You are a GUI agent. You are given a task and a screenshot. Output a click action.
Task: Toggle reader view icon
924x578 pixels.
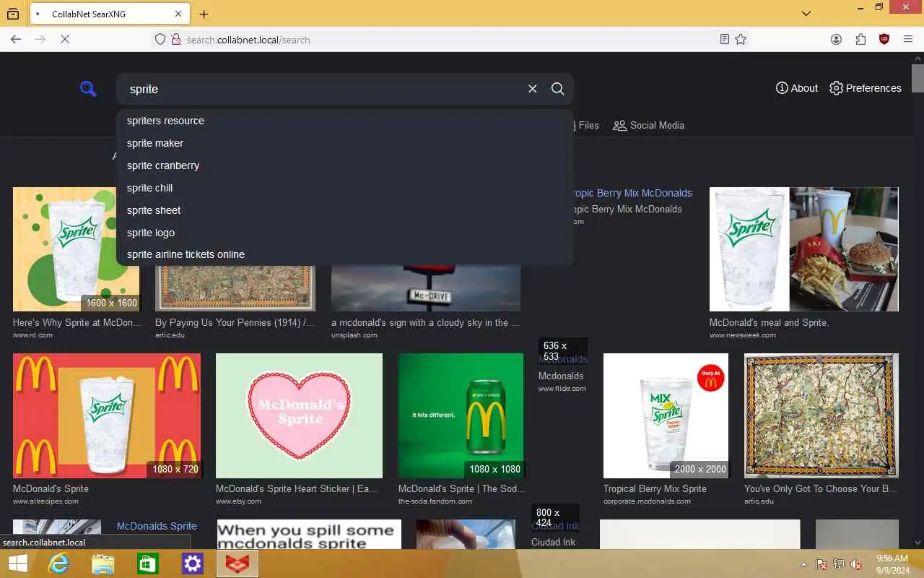[725, 40]
